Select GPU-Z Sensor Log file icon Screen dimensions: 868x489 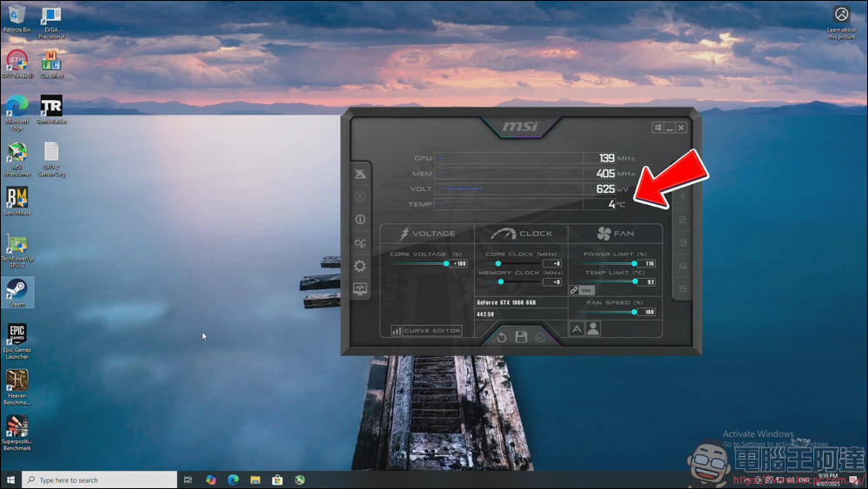tap(51, 160)
